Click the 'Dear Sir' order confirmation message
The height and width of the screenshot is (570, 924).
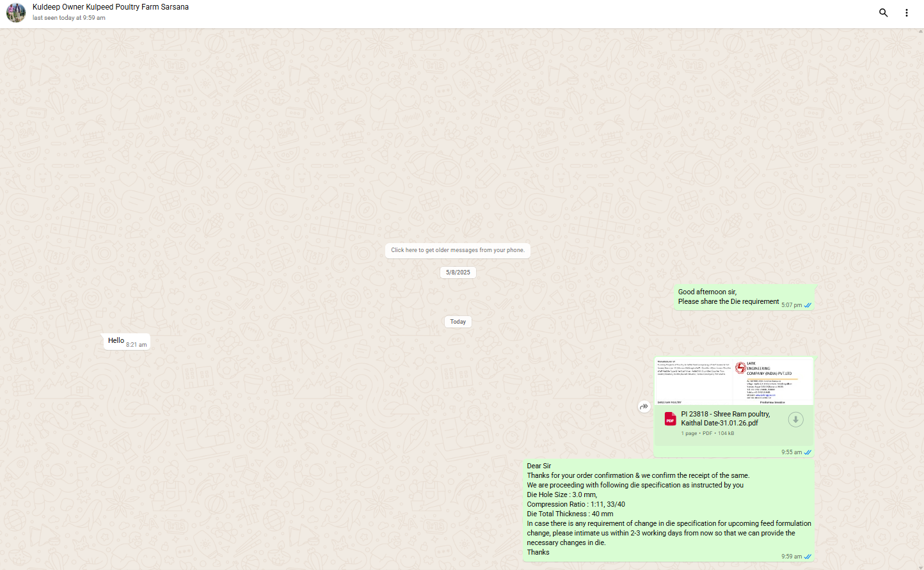pos(669,509)
